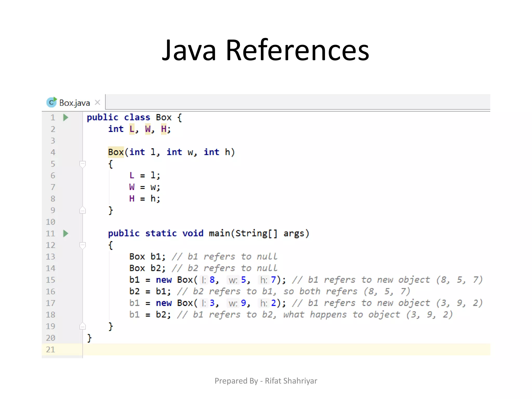Click highlighted 'Box' constructor name
The width and height of the screenshot is (532, 399).
116,152
